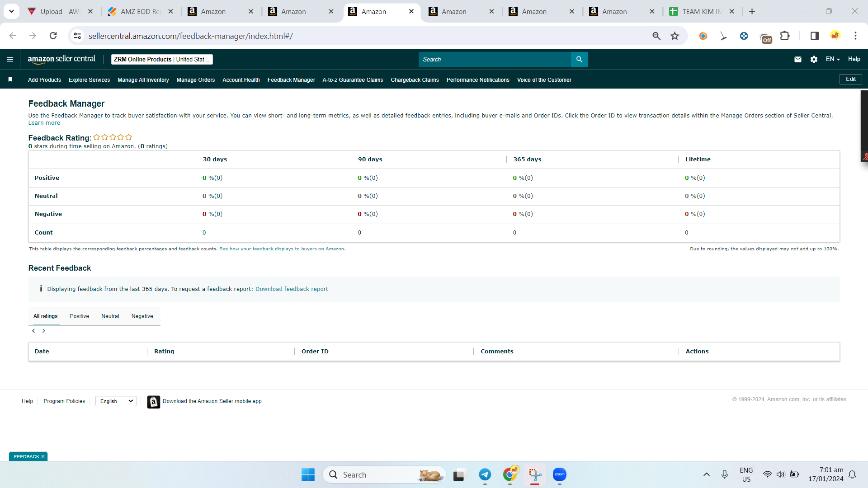The height and width of the screenshot is (488, 868).
Task: Click the Help link in the header
Action: click(x=854, y=59)
